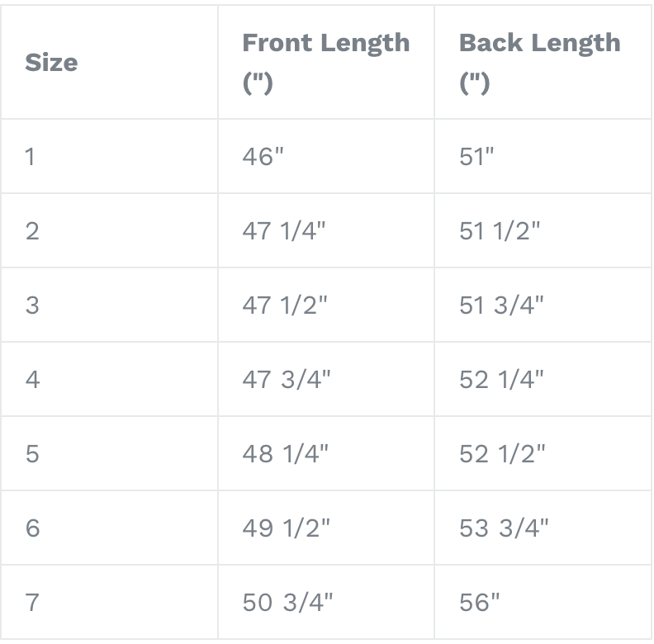Viewport: 654px width, 644px height.
Task: Click the 47 3/4" front length cell
Action: pyautogui.click(x=285, y=379)
